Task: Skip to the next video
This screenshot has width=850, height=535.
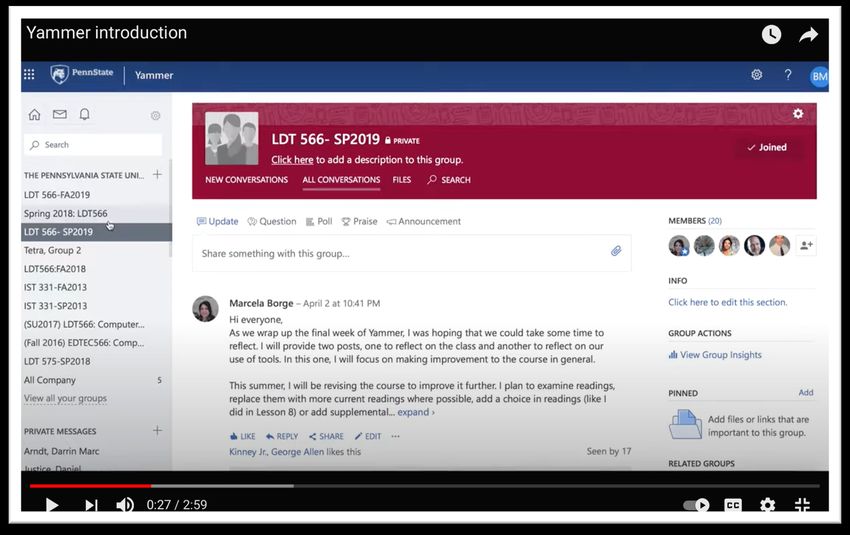Action: tap(91, 505)
